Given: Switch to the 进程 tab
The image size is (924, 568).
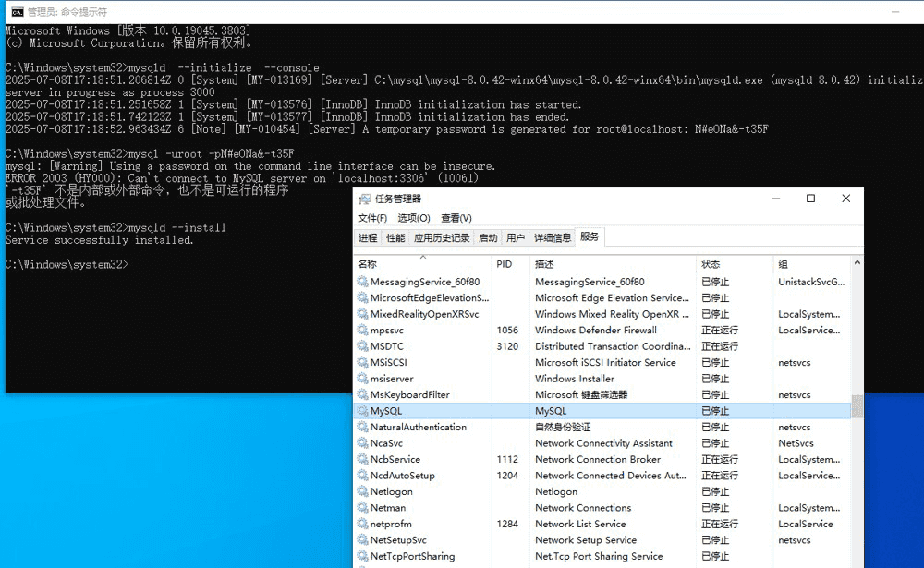Looking at the screenshot, I should pos(368,237).
